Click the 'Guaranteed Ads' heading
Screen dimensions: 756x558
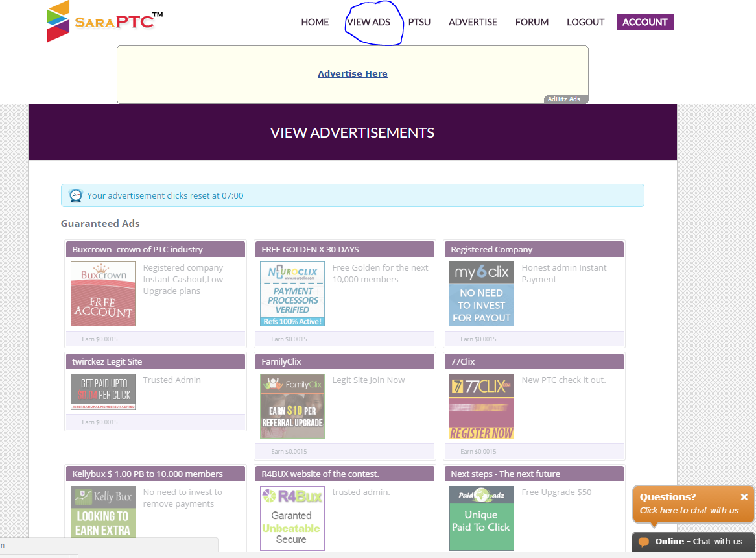click(x=100, y=224)
